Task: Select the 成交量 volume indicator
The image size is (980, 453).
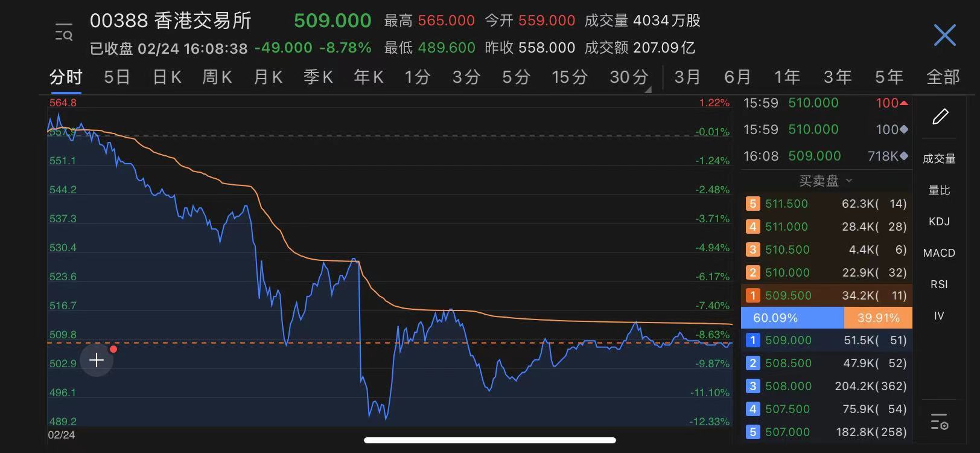Action: 939,159
